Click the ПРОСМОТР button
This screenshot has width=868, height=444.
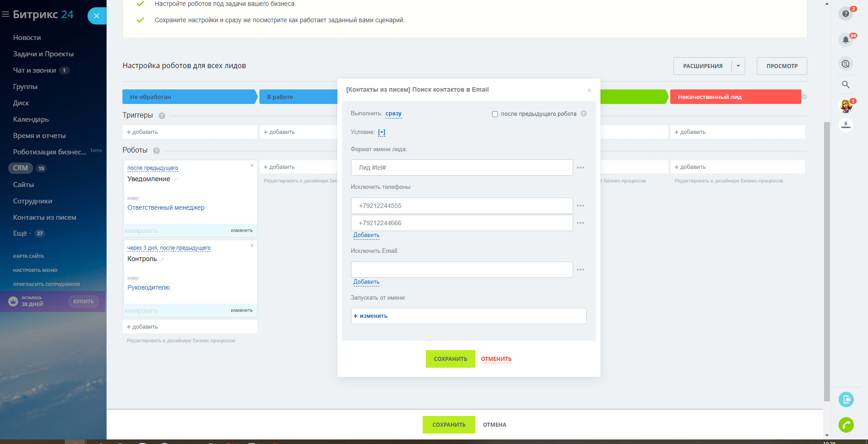pos(782,66)
